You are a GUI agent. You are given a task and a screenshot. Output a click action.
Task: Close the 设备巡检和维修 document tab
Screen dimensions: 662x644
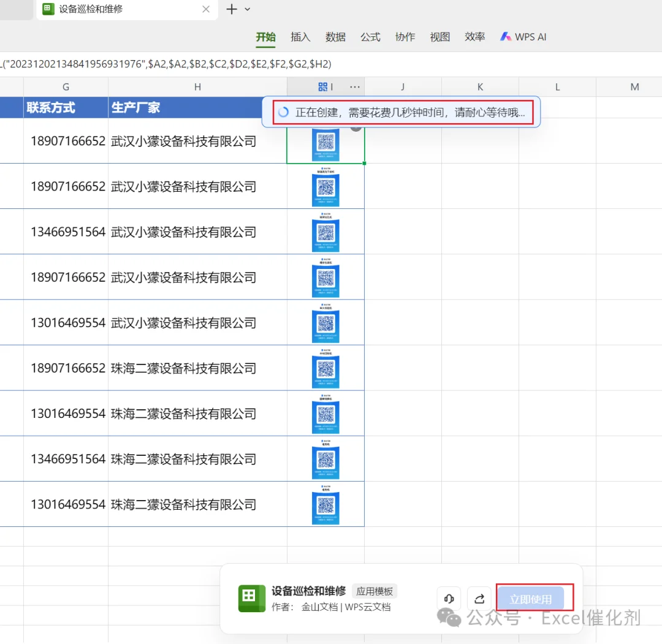pos(206,9)
